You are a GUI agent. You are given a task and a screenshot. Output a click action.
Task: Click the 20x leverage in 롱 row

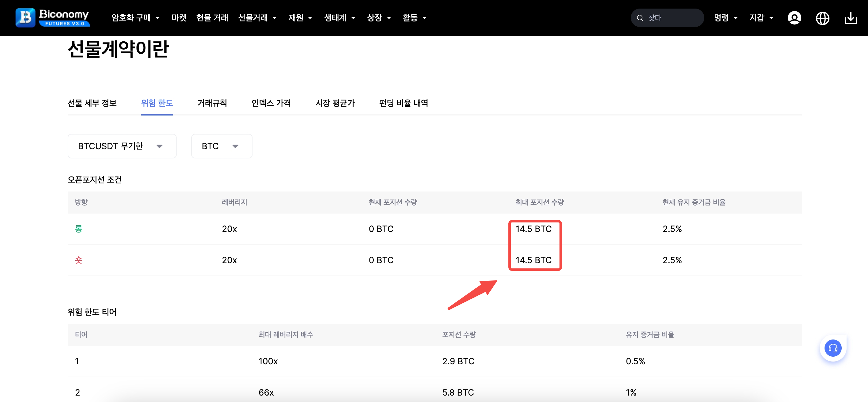pos(229,229)
